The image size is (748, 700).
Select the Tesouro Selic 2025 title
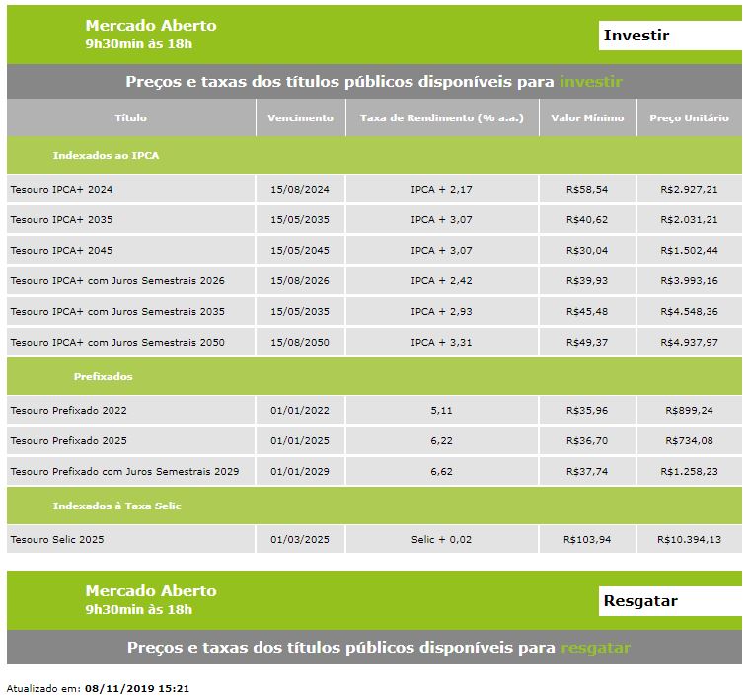click(x=56, y=540)
